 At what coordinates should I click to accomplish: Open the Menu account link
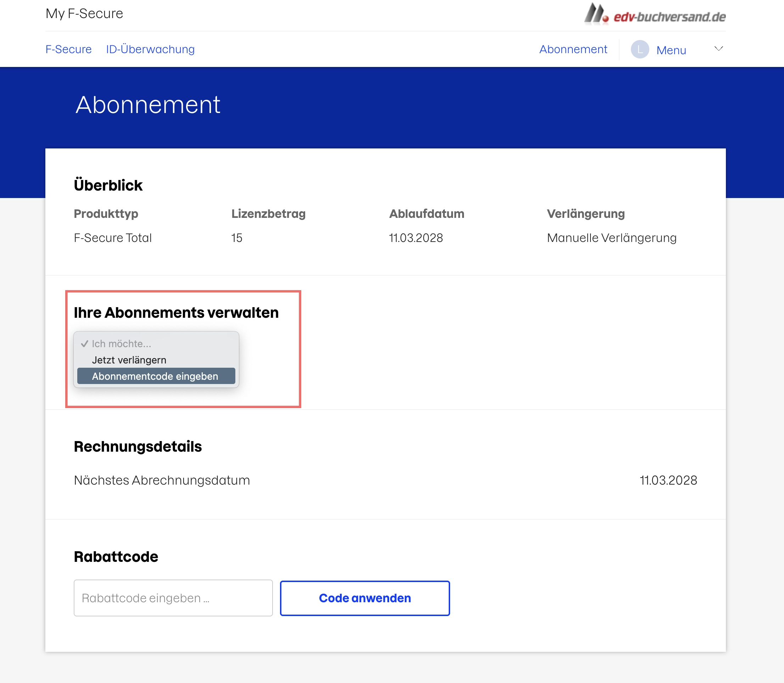[671, 50]
